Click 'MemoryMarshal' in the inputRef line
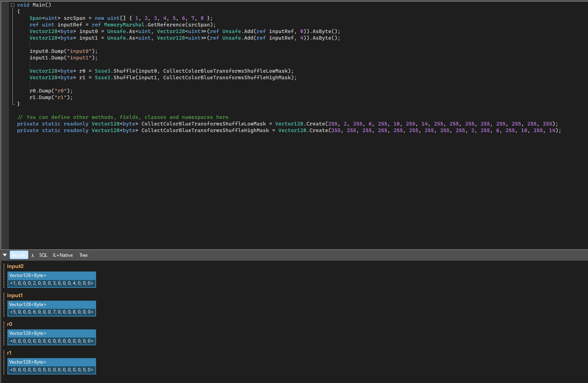 point(124,25)
